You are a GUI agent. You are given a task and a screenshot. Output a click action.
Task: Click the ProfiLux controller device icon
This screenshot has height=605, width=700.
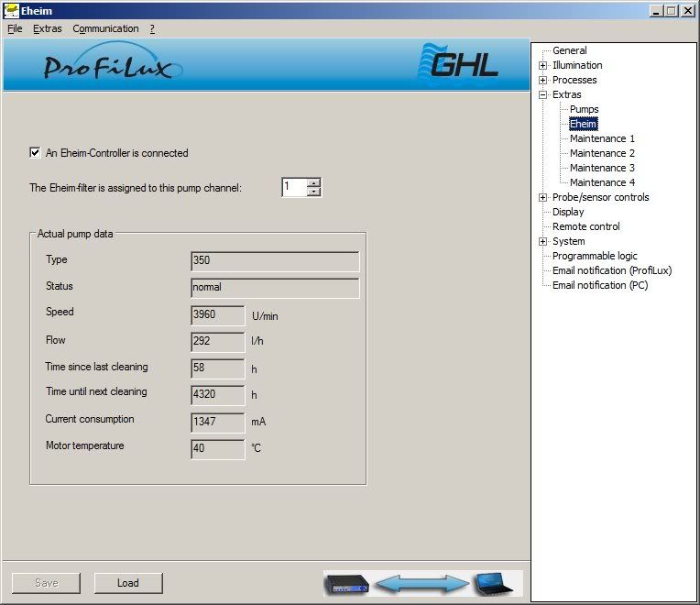(346, 584)
